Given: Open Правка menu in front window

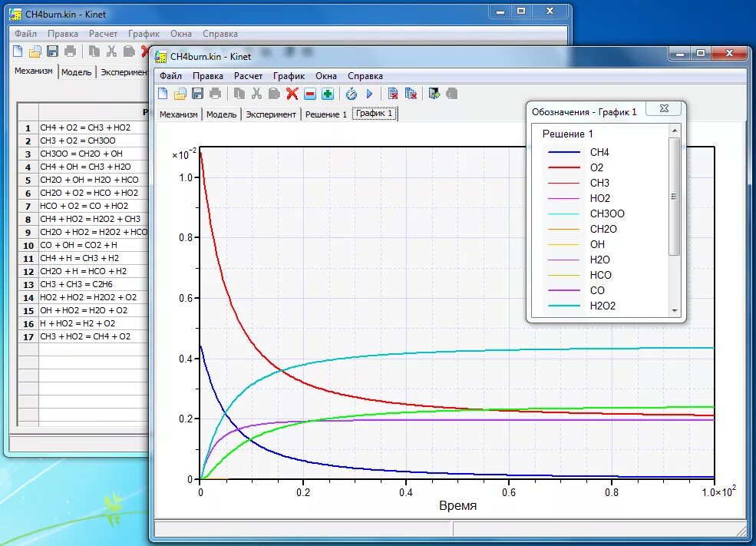Looking at the screenshot, I should 208,76.
